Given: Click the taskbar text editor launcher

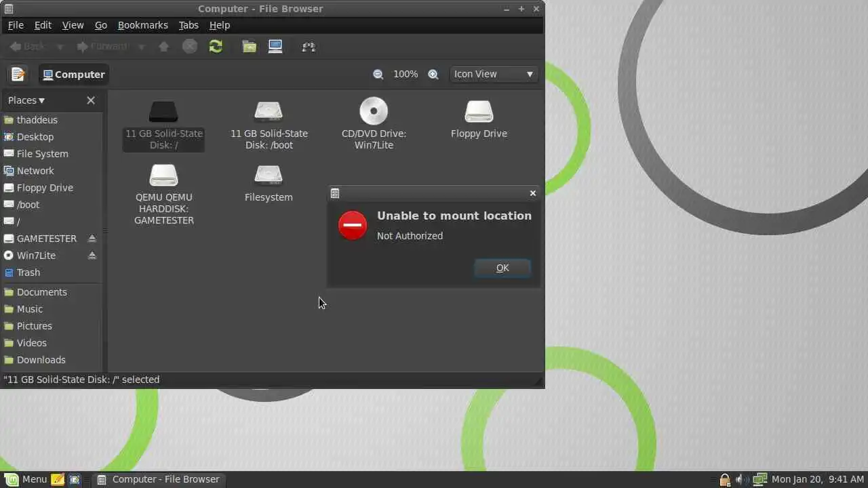Looking at the screenshot, I should click(x=58, y=479).
